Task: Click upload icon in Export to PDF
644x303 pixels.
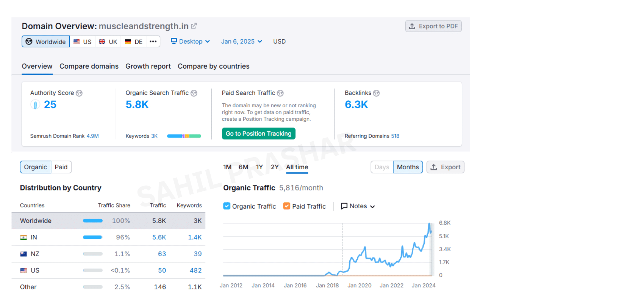Action: pos(412,26)
